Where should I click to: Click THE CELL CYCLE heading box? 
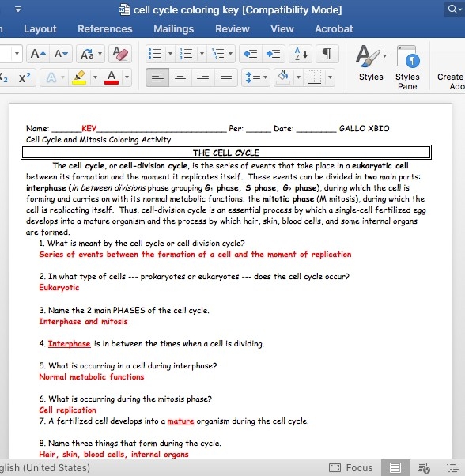point(226,153)
